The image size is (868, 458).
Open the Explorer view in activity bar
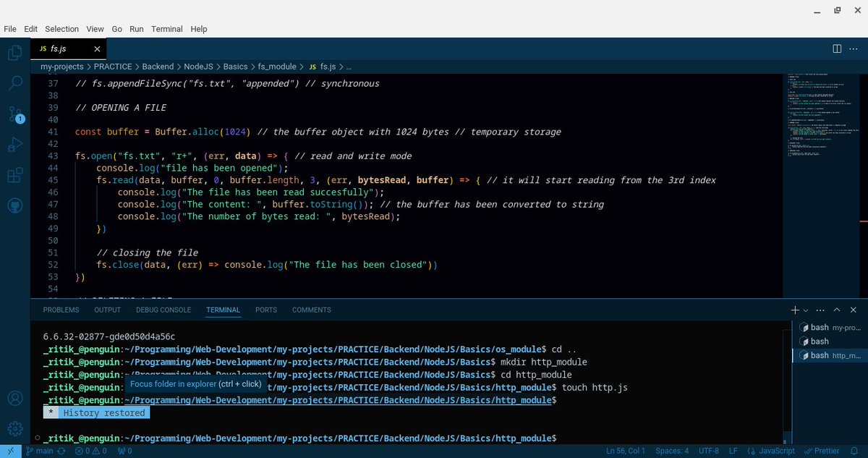coord(14,53)
